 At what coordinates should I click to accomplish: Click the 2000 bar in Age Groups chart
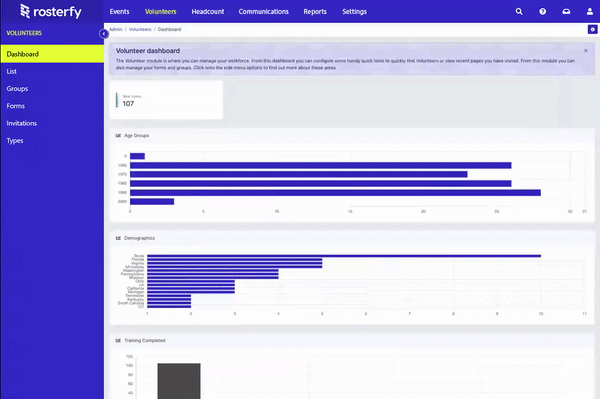(152, 201)
